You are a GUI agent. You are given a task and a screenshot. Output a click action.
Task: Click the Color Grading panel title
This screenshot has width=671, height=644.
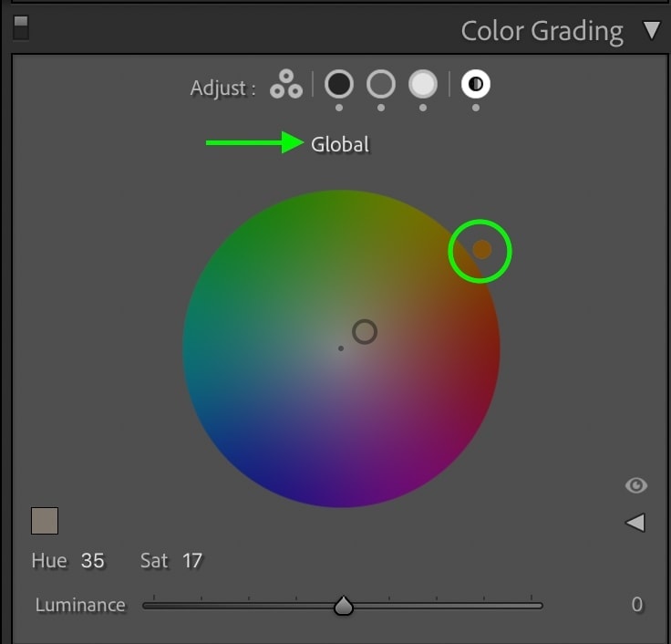click(542, 31)
